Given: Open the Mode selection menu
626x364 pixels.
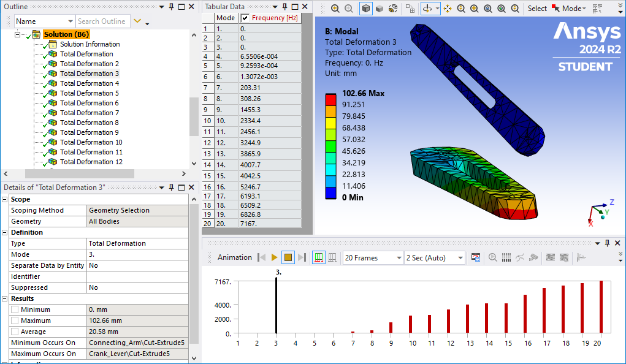Looking at the screenshot, I should click(574, 9).
